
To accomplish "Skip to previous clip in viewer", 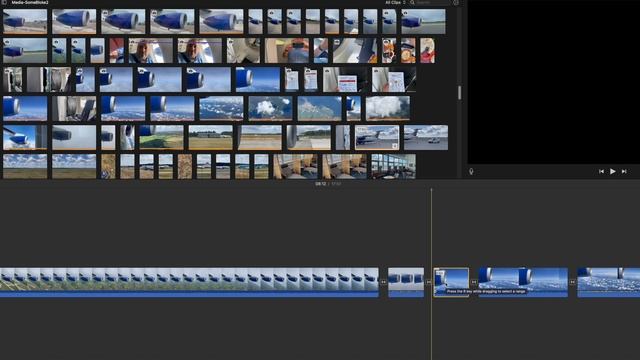I will [601, 171].
